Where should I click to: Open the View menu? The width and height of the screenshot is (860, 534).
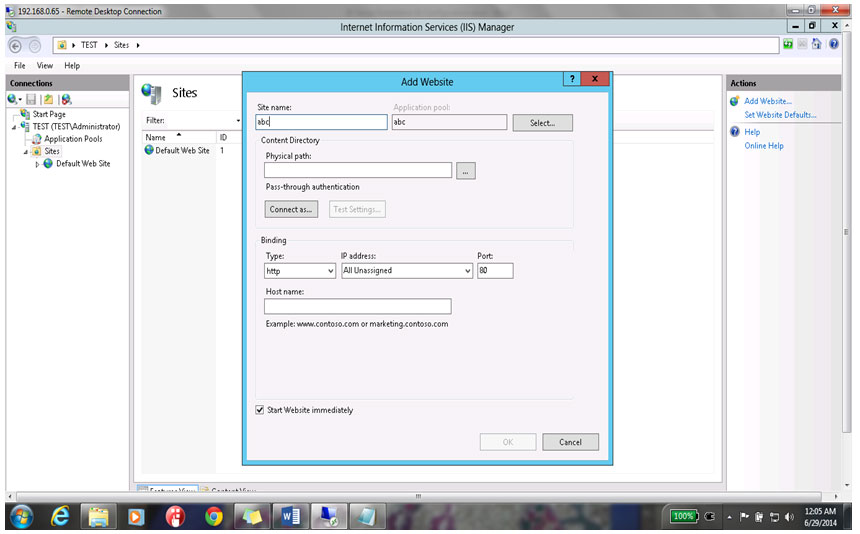point(44,66)
